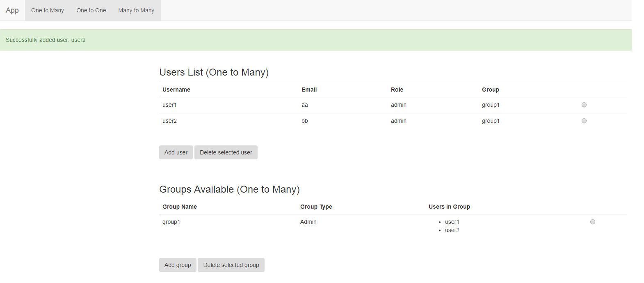Click the Username column header
644x283 pixels.
176,90
